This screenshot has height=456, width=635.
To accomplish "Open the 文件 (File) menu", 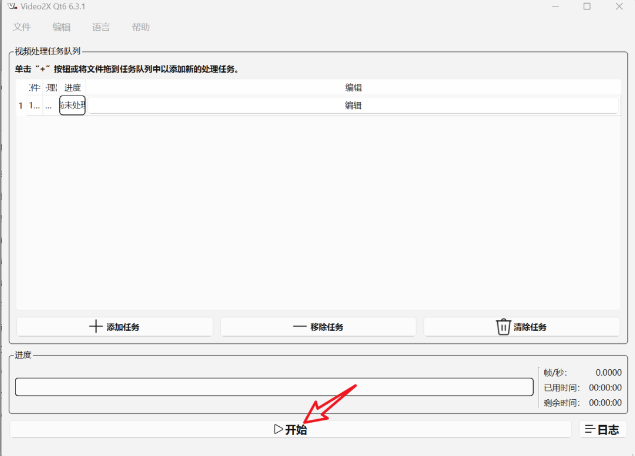I will tap(22, 27).
